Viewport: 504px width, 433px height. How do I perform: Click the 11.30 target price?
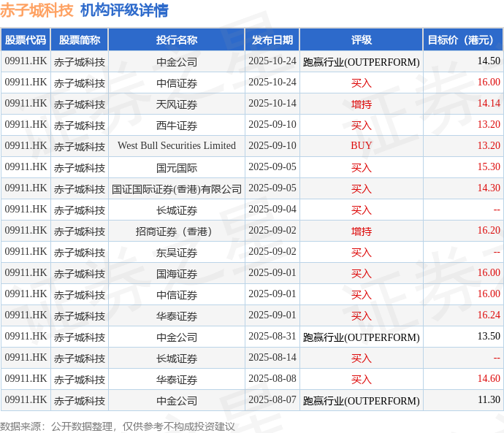tap(489, 400)
